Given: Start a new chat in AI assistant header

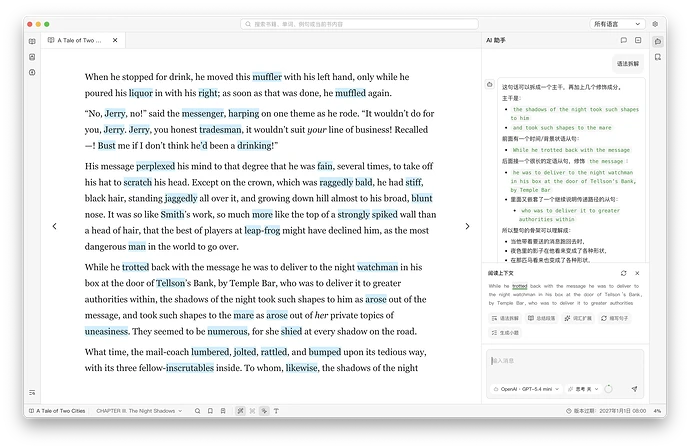Looking at the screenshot, I should click(624, 40).
